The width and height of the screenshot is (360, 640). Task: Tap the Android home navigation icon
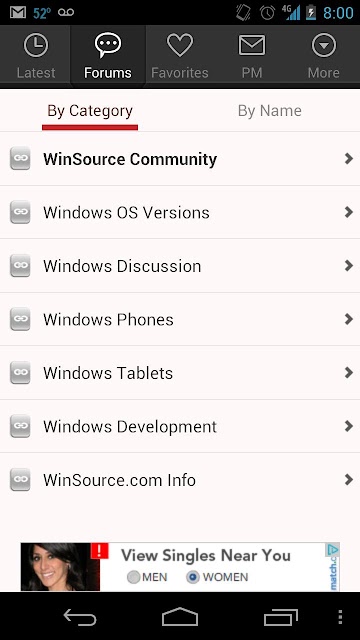[180, 617]
